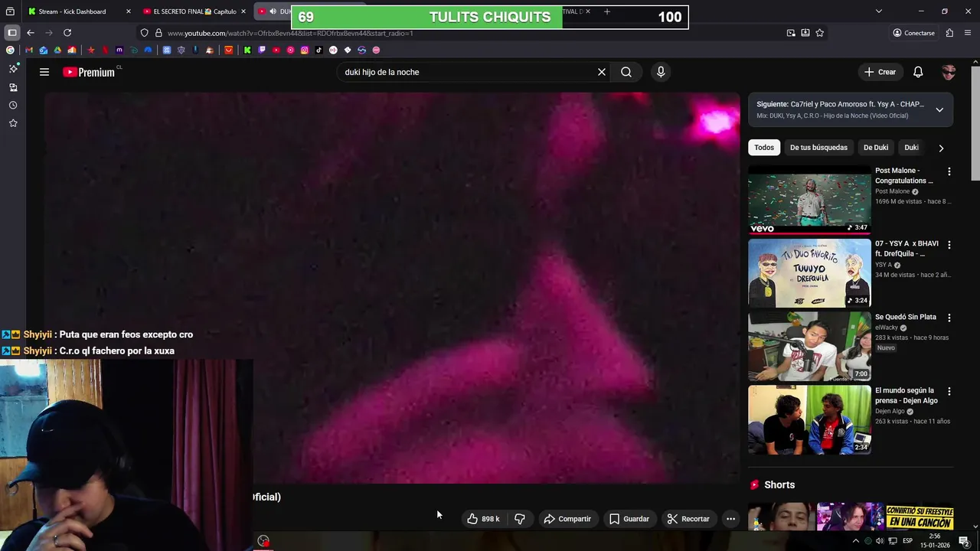This screenshot has width=980, height=551.
Task: Open options for Post Malone Congratulations video
Action: point(949,171)
